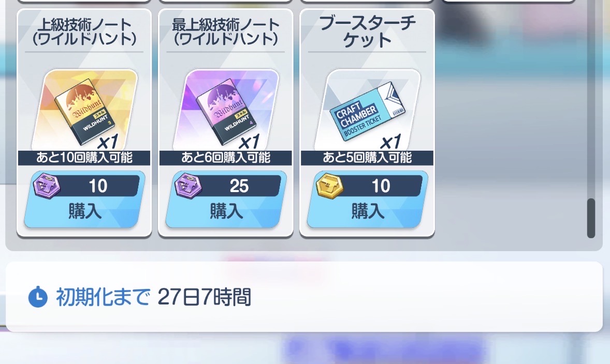Screen dimensions: 610x364
Task: Click the shop list scrollbar handle
Action: click(x=591, y=218)
